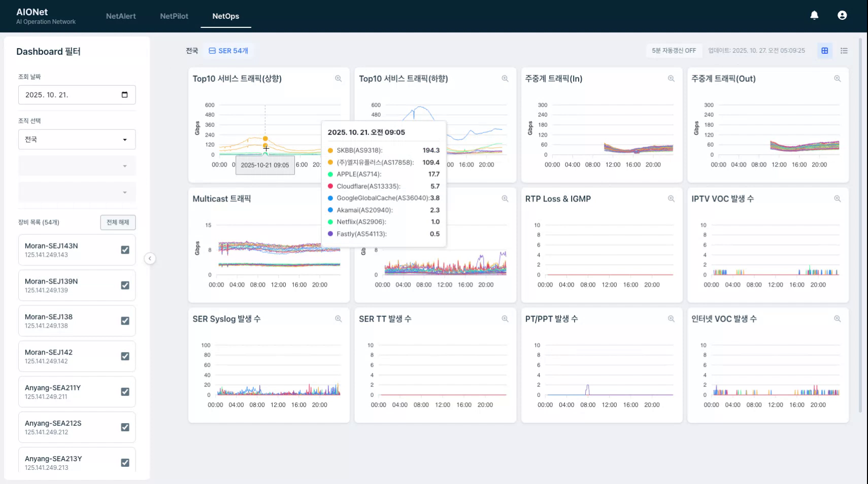Uncheck the Moran-SEJ143N device checkbox
Viewport: 868px width, 484px height.
[125, 250]
